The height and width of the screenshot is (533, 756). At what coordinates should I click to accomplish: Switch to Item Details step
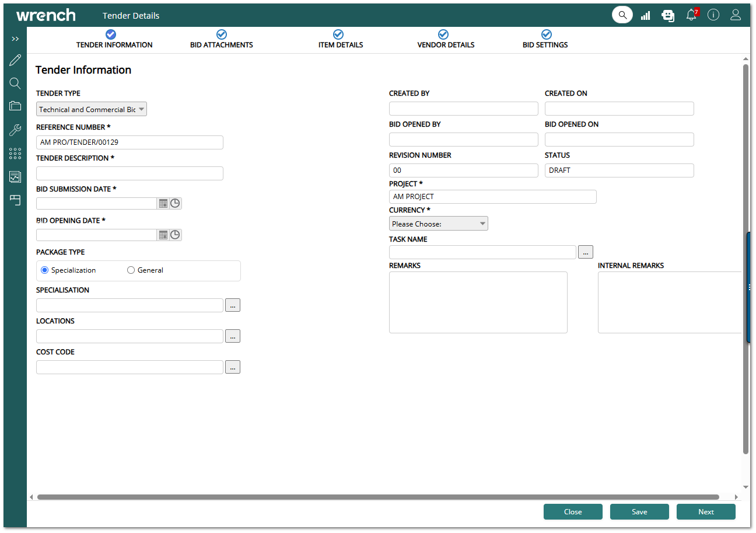pos(341,40)
